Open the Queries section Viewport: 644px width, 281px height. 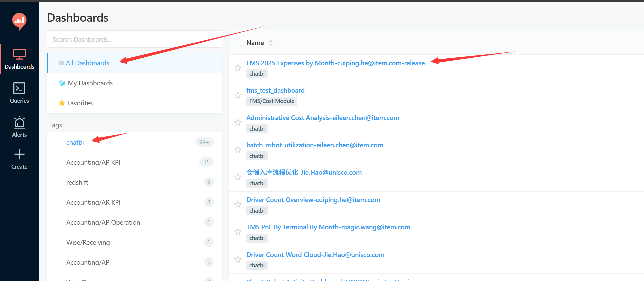[19, 93]
